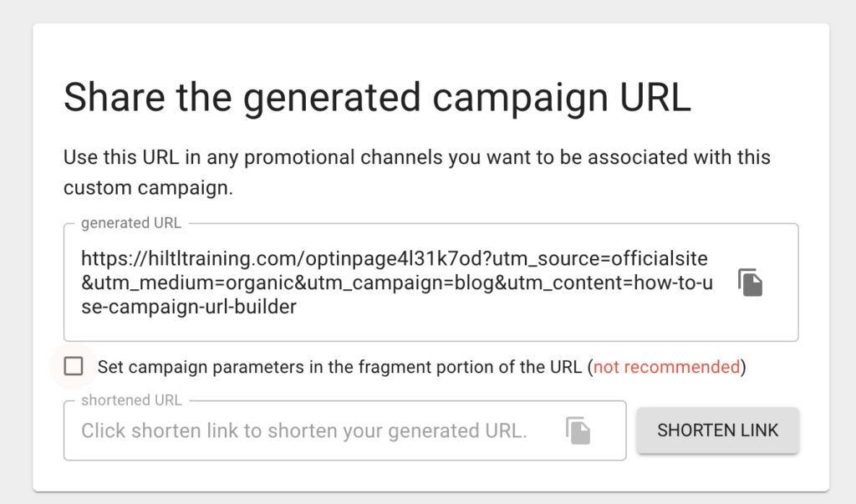Click 'Share the generated campaign URL' heading

[x=377, y=99]
